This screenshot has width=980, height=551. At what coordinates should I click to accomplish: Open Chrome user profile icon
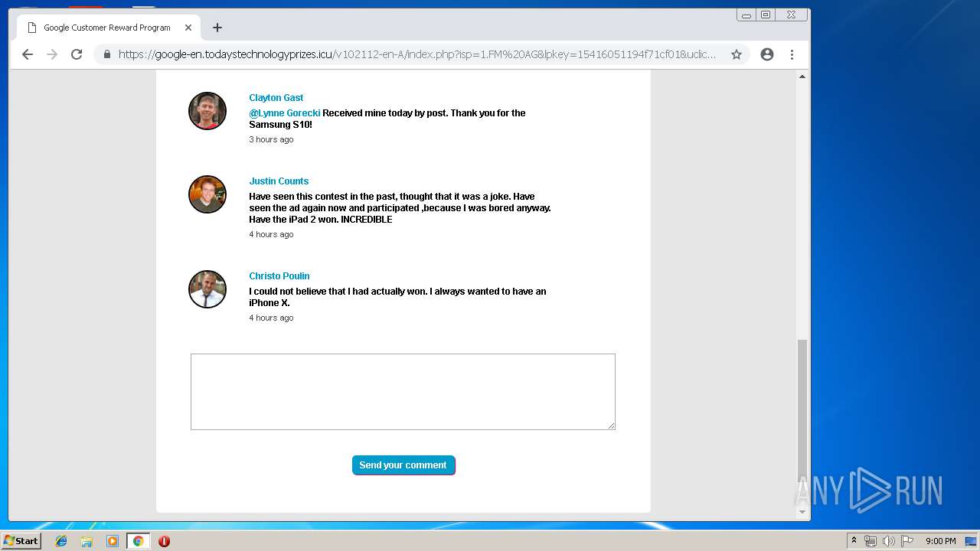point(767,54)
